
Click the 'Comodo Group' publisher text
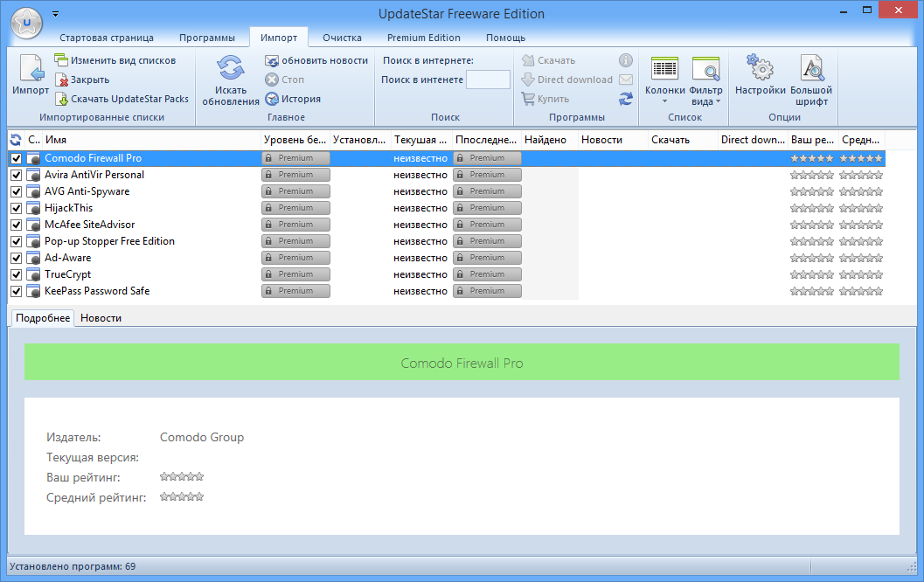click(x=202, y=437)
